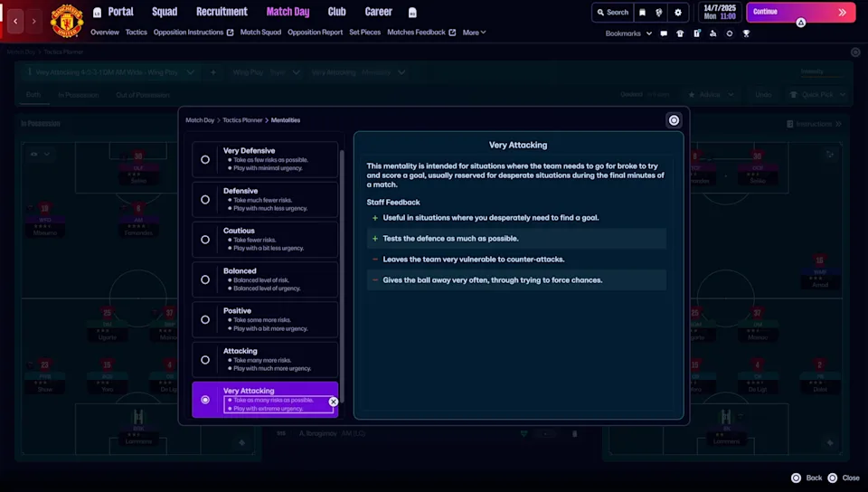The width and height of the screenshot is (868, 492).
Task: Click the Manchester United club badge
Action: [x=66, y=21]
